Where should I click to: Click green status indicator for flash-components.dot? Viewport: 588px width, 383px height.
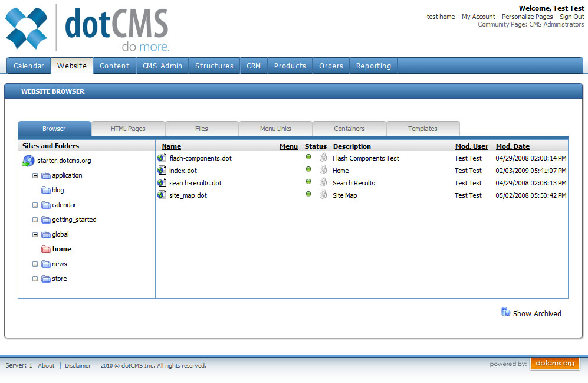[308, 157]
